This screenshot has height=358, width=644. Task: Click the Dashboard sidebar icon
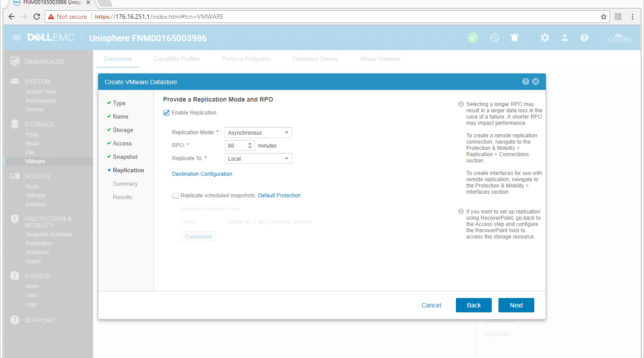(15, 61)
